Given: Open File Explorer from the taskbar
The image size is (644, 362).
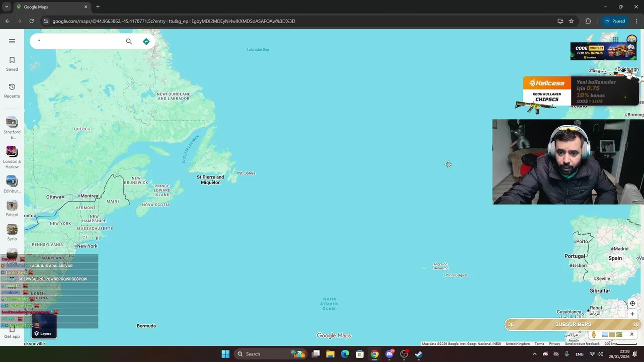Looking at the screenshot, I should click(x=331, y=354).
